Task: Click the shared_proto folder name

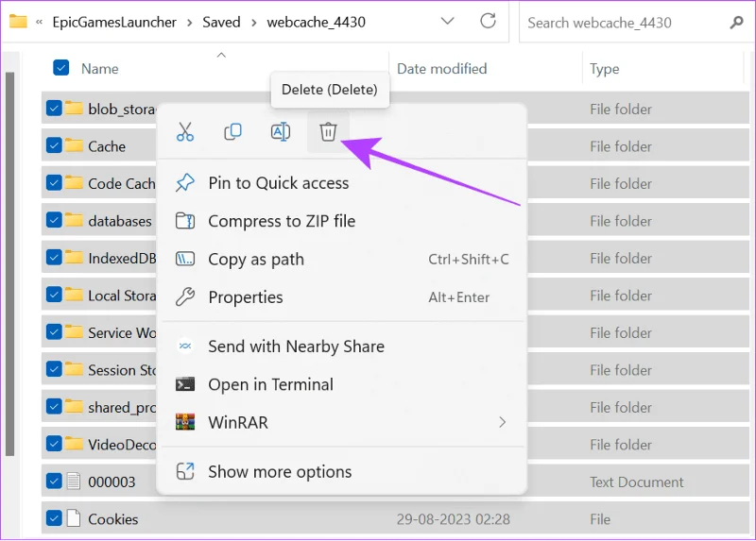Action: click(x=122, y=408)
